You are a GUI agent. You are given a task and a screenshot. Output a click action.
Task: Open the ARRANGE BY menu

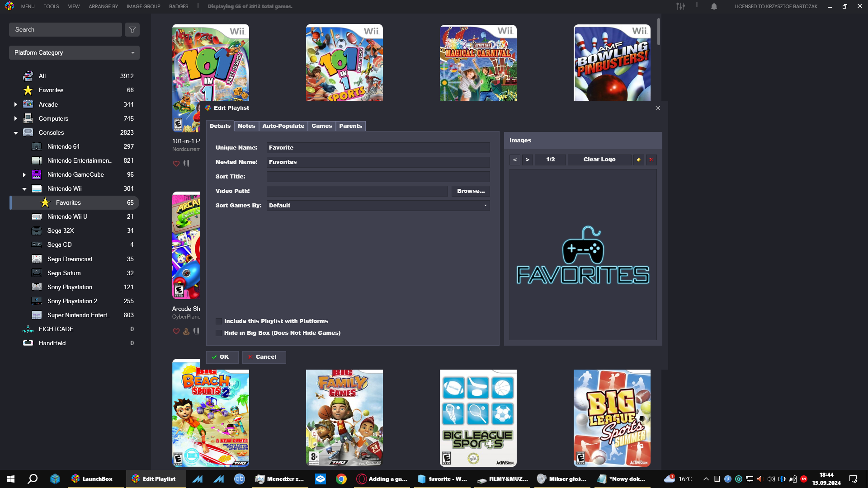pos(103,6)
